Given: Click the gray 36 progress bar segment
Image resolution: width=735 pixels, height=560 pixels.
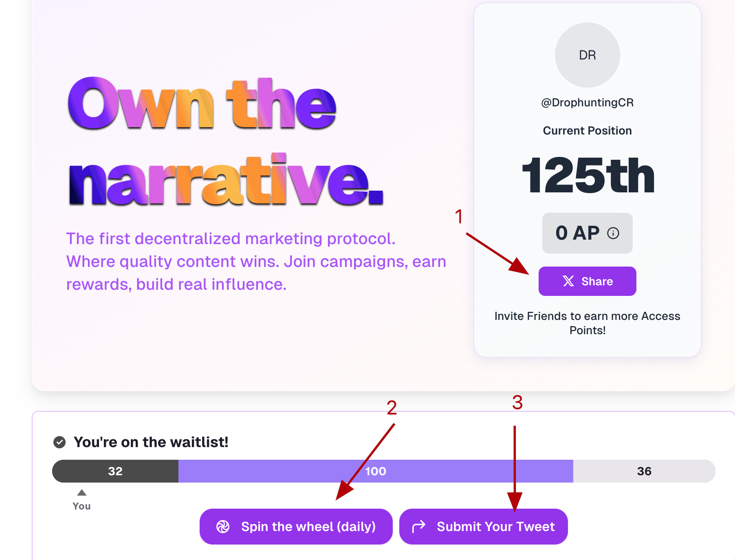Looking at the screenshot, I should (644, 471).
